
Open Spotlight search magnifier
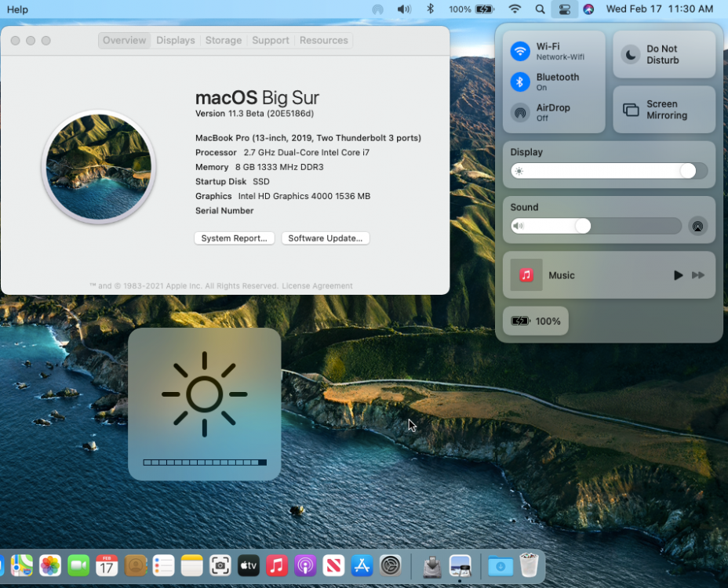click(540, 9)
